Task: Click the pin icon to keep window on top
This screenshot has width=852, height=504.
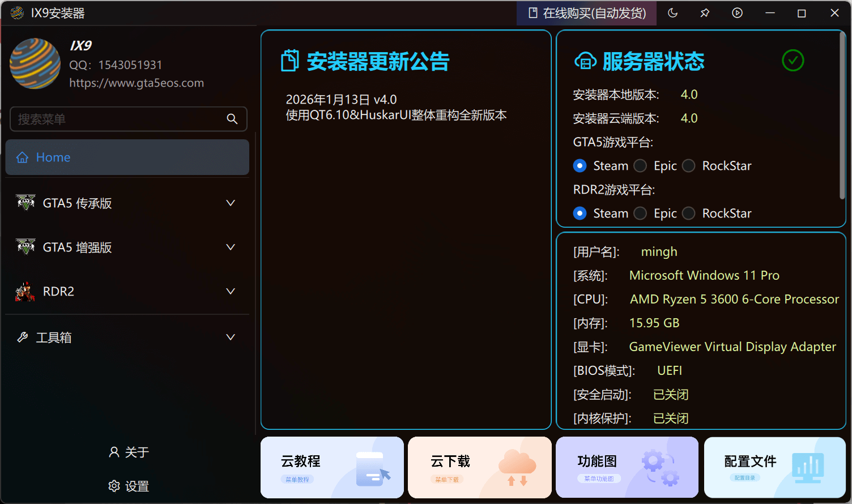Action: pos(705,12)
